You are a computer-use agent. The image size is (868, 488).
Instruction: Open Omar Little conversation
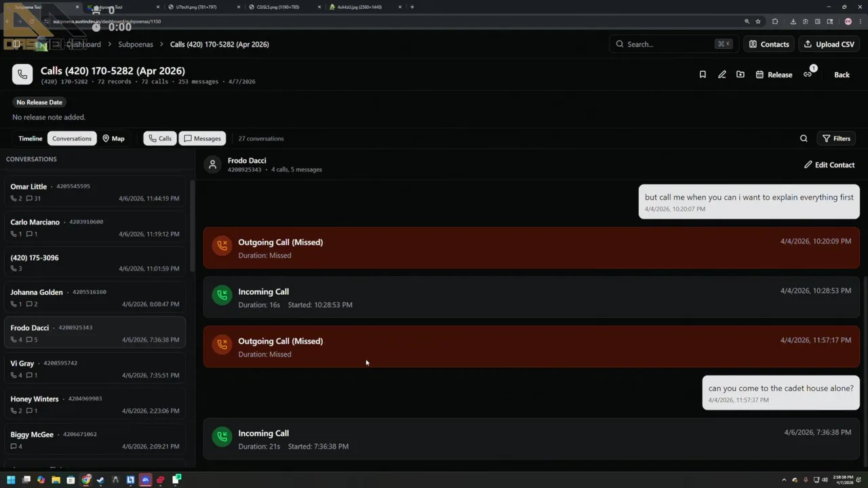coord(95,192)
